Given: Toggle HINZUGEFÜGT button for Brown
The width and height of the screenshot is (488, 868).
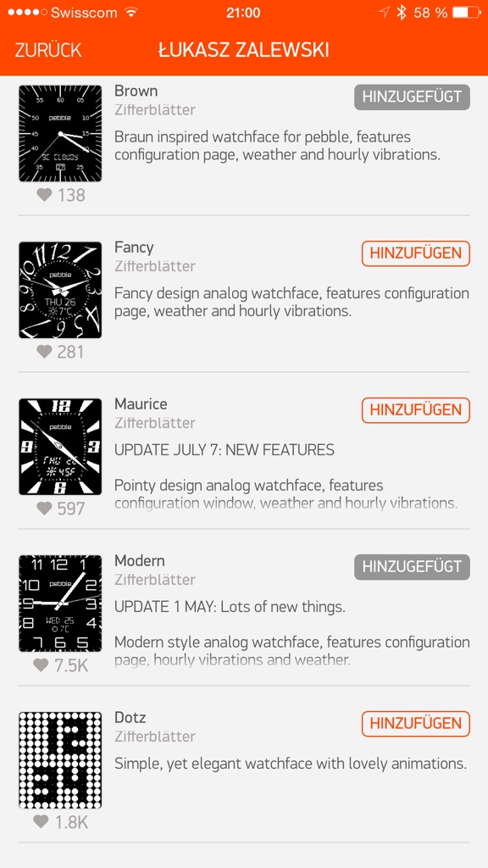Looking at the screenshot, I should point(413,97).
